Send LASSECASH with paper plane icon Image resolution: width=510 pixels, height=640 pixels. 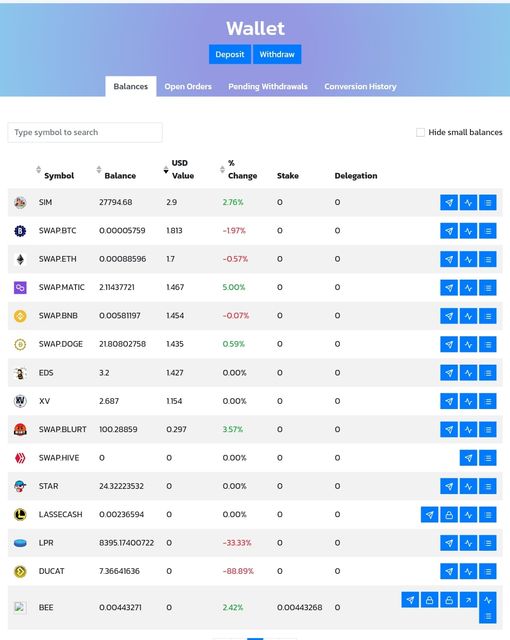pos(430,515)
